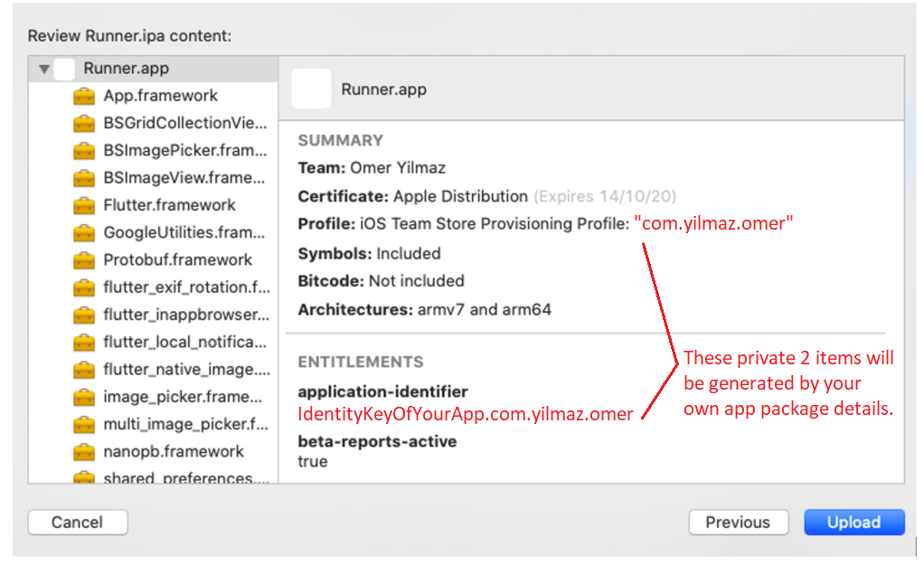Image resolution: width=924 pixels, height=565 pixels.
Task: Click the Protobuf.framework toolbox icon
Action: click(84, 260)
